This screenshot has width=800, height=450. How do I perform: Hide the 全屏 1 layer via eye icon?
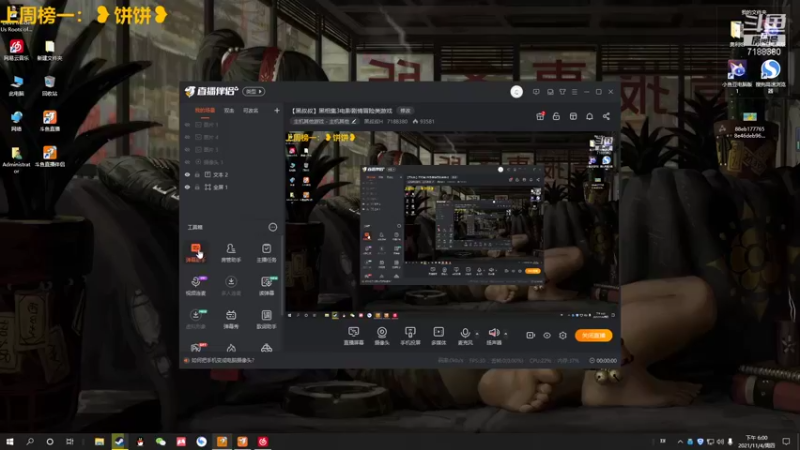pos(187,187)
